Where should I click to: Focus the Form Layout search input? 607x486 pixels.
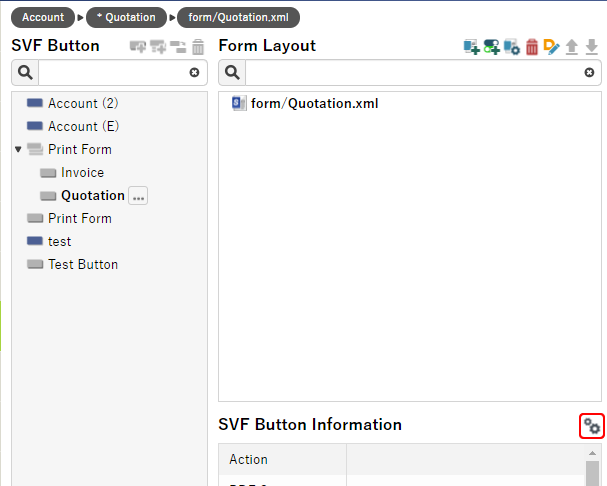(414, 72)
